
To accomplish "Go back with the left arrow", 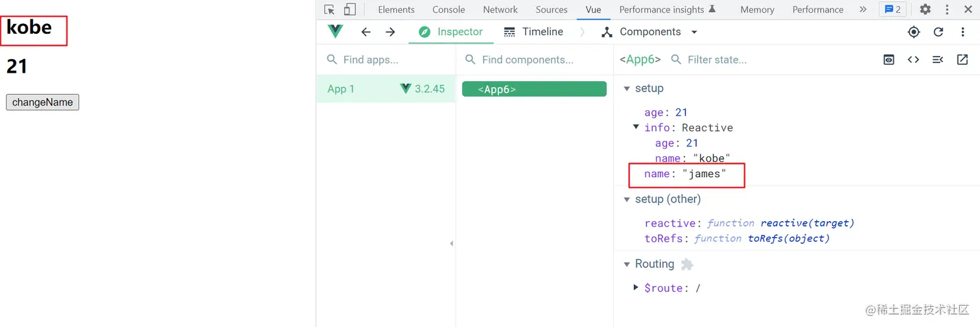I will (x=366, y=32).
